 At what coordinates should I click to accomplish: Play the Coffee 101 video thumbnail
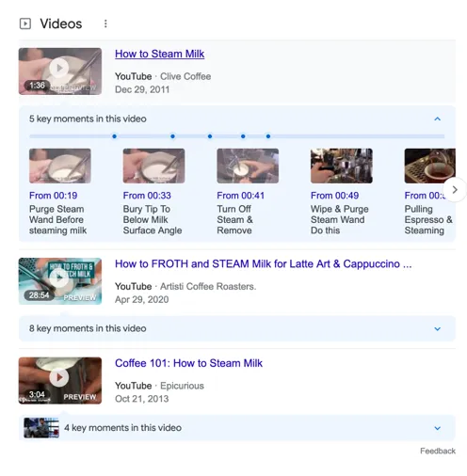(x=60, y=380)
